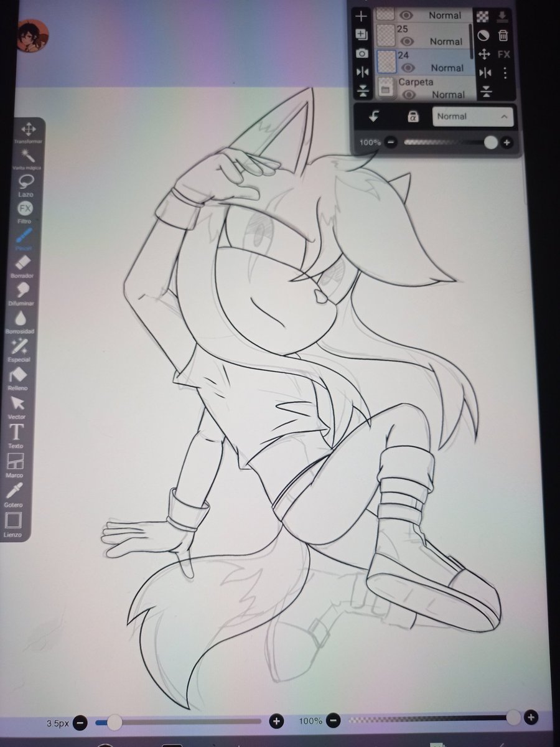Click the brush size slider

178,722
